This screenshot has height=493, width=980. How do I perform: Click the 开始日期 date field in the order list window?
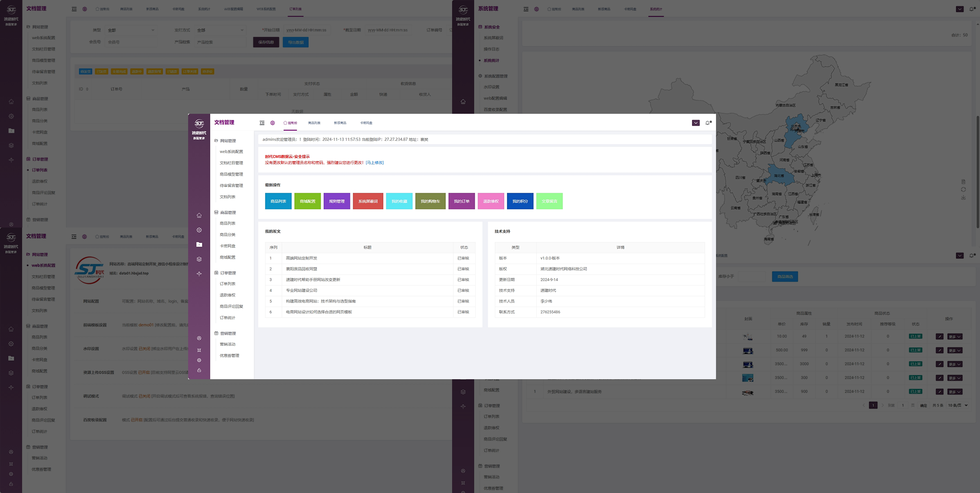[x=308, y=30]
